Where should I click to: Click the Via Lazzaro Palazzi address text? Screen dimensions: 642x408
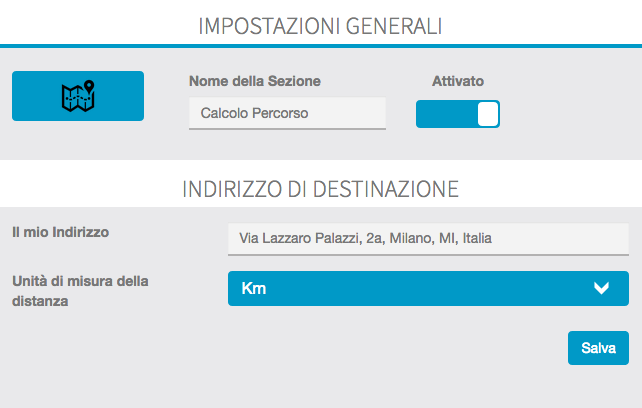pos(360,239)
